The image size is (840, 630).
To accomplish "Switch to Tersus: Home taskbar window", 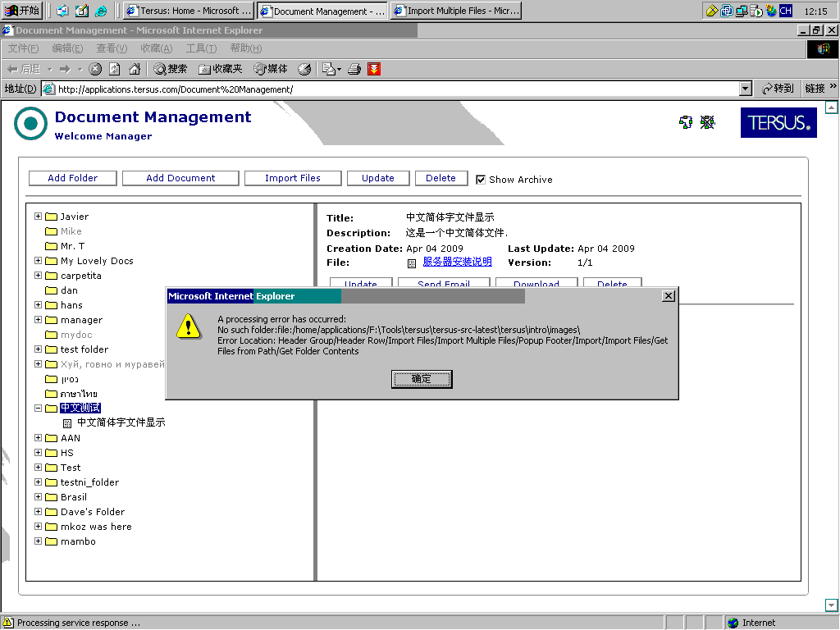I will (188, 11).
